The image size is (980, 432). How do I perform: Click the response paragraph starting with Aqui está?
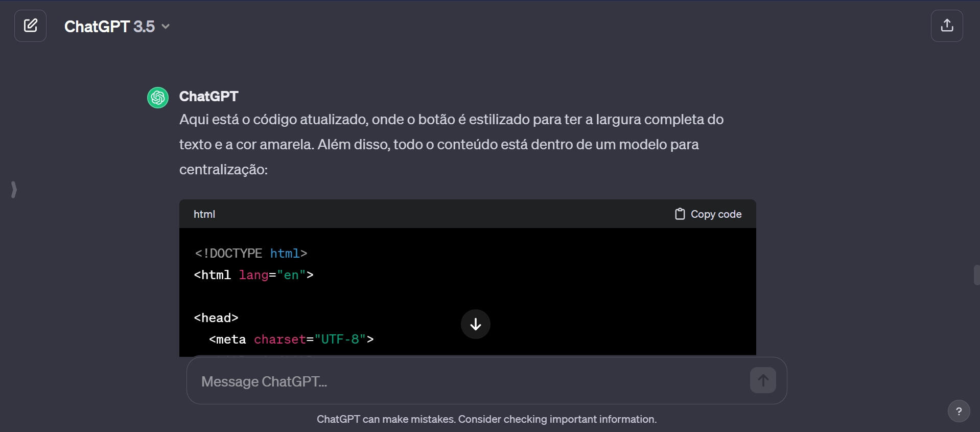pos(451,144)
